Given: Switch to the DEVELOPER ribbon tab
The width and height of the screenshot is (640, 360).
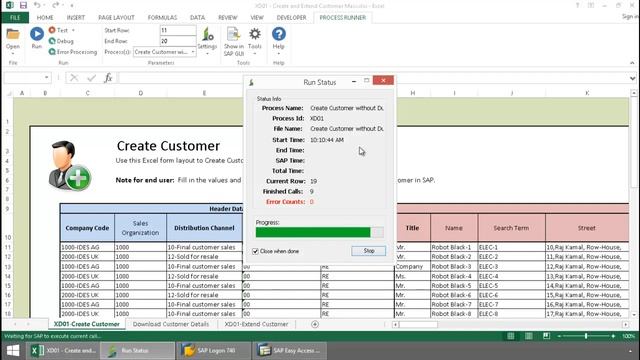Looking at the screenshot, I should click(291, 18).
